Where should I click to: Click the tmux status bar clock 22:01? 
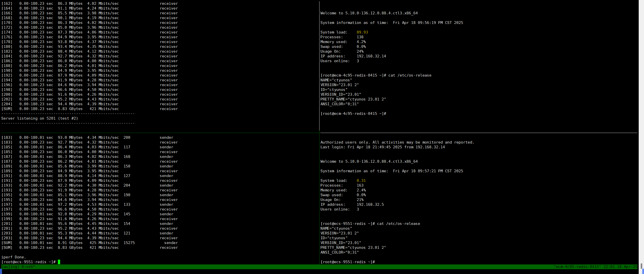[609, 267]
